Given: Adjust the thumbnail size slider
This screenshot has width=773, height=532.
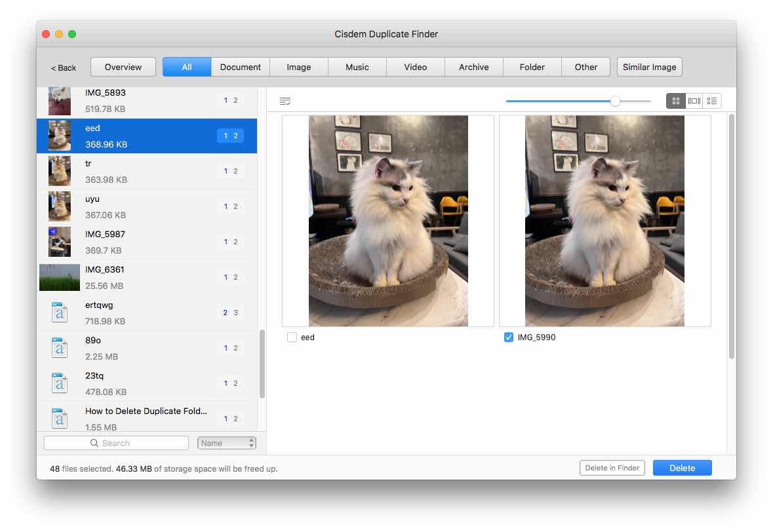Looking at the screenshot, I should coord(615,101).
